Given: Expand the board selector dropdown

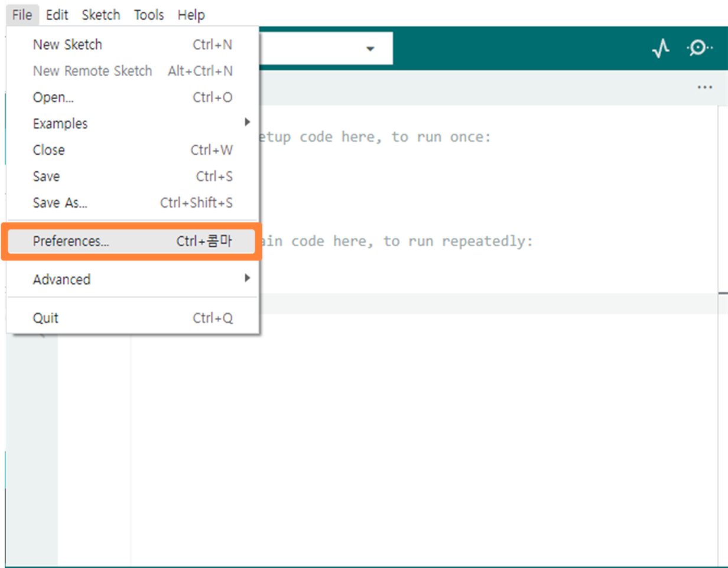Looking at the screenshot, I should [x=370, y=49].
